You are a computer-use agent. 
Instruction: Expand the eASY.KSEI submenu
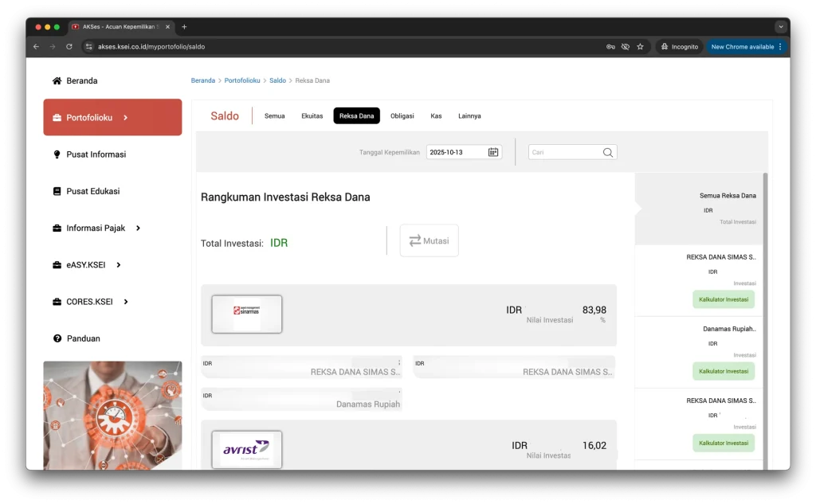coord(119,265)
